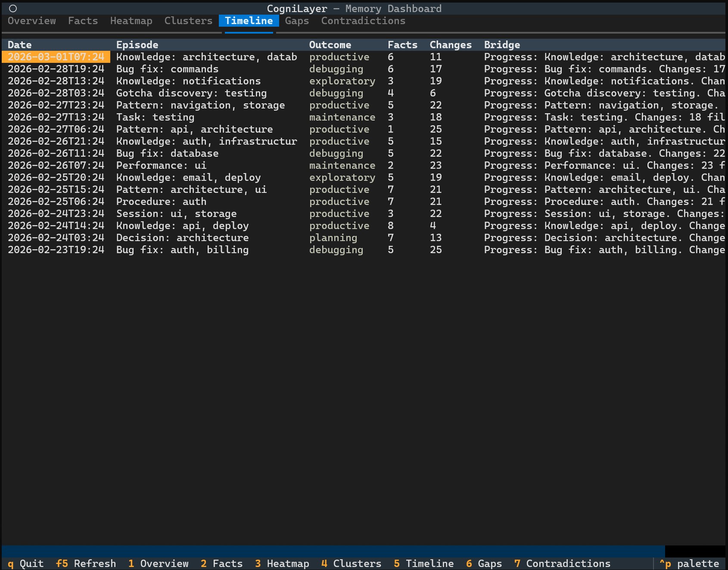Click episode 'Gotcha discovery: testing'
The image size is (728, 570).
pyautogui.click(x=191, y=93)
